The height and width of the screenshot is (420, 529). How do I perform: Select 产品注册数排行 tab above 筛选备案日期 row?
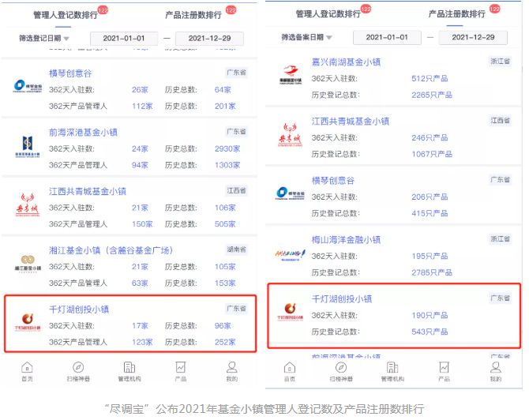457,14
